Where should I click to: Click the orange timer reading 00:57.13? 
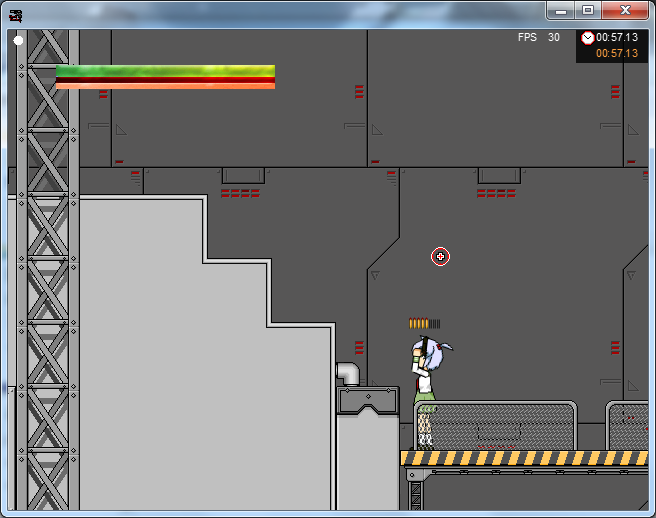617,53
